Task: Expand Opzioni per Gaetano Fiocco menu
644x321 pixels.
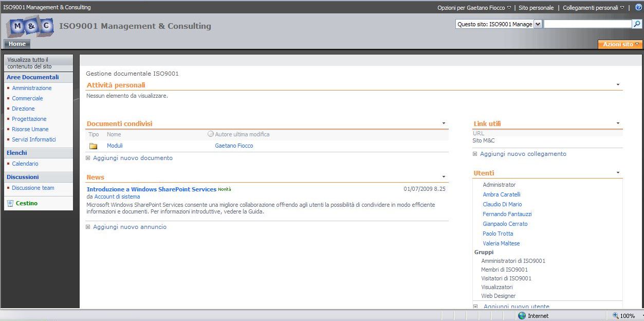Action: click(x=474, y=8)
